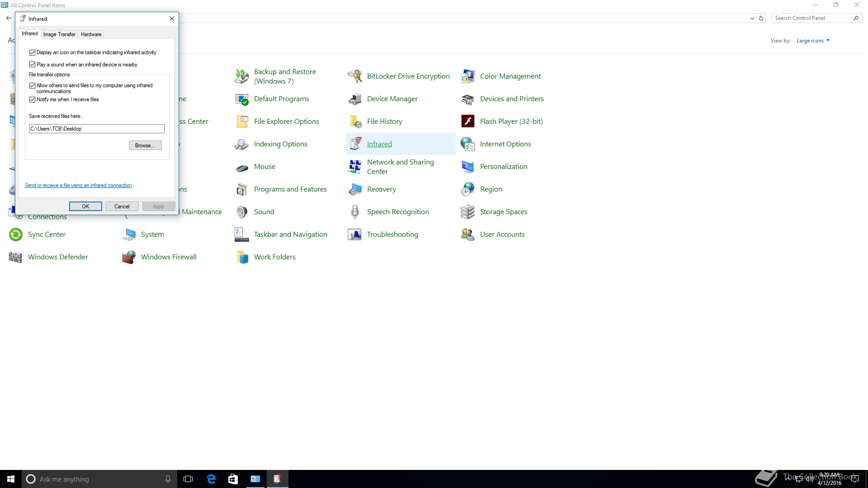
Task: Open Speech Recognition microphone icon
Action: [355, 212]
